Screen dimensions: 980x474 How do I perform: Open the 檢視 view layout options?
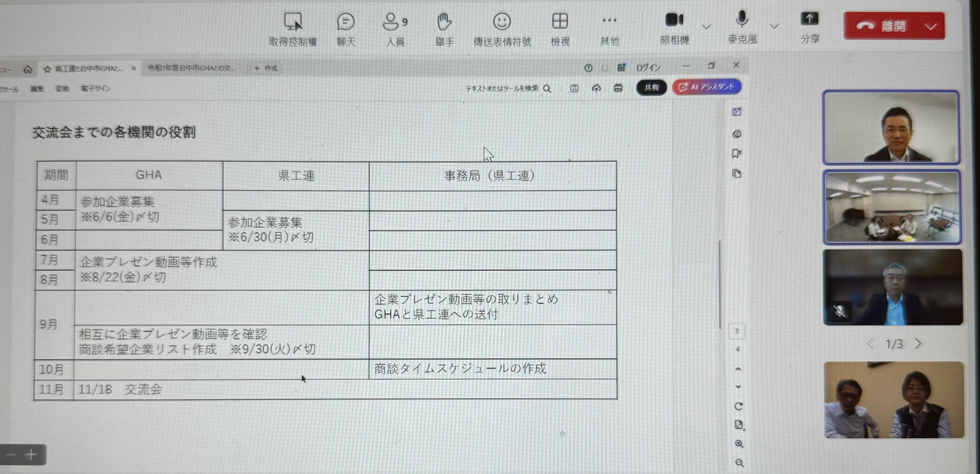click(560, 22)
